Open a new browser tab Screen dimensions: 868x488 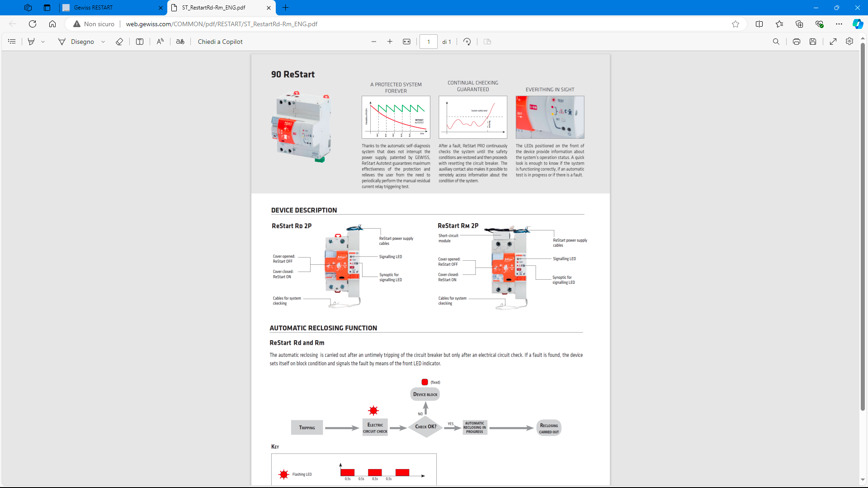click(x=286, y=8)
